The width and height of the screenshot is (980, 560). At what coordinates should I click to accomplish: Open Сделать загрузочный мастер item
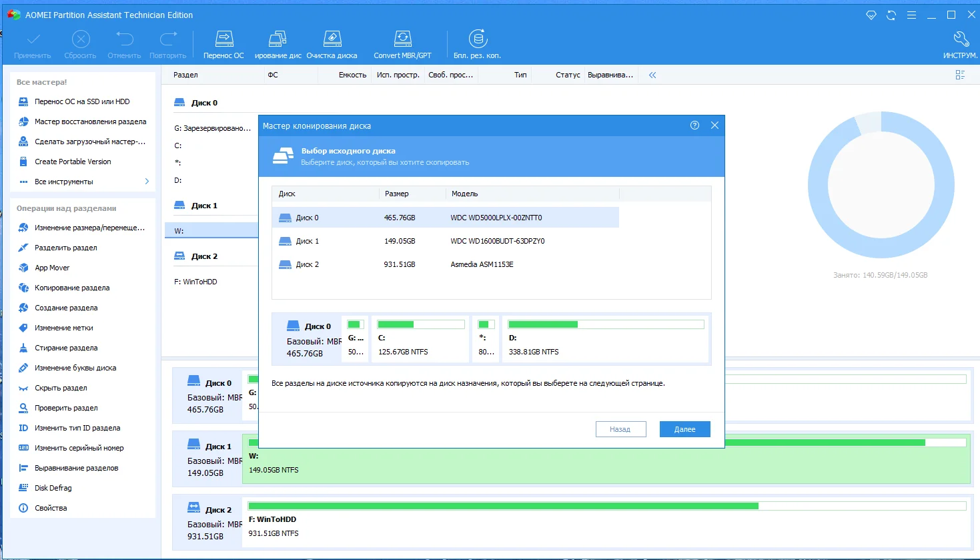[90, 142]
